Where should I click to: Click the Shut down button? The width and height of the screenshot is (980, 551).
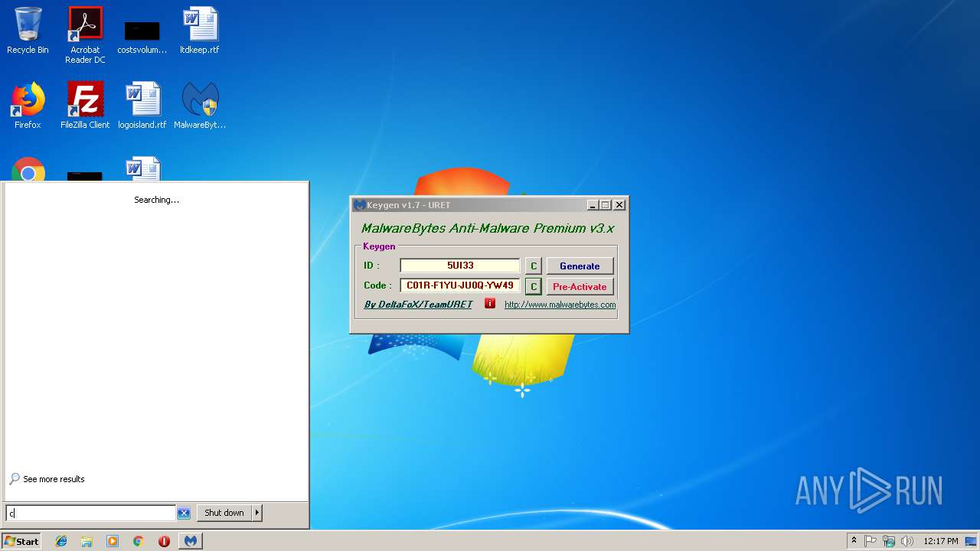click(x=224, y=513)
